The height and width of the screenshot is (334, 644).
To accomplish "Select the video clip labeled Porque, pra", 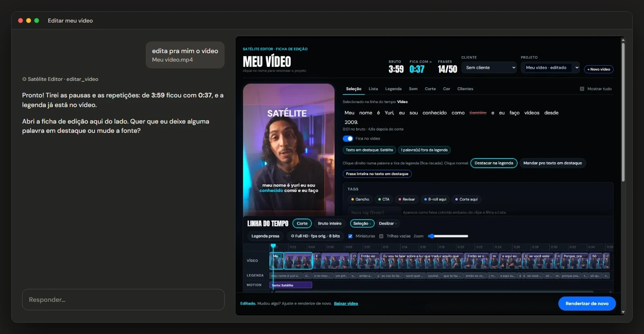I will click(x=574, y=260).
